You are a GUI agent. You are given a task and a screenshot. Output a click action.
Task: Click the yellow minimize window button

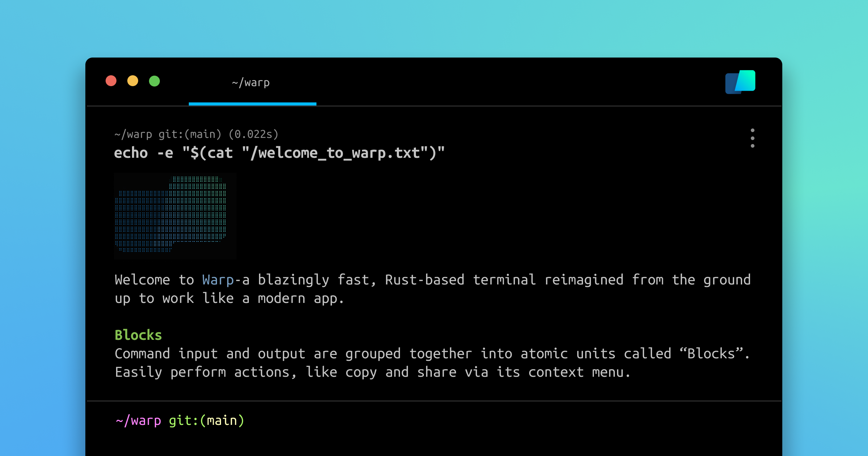[133, 81]
